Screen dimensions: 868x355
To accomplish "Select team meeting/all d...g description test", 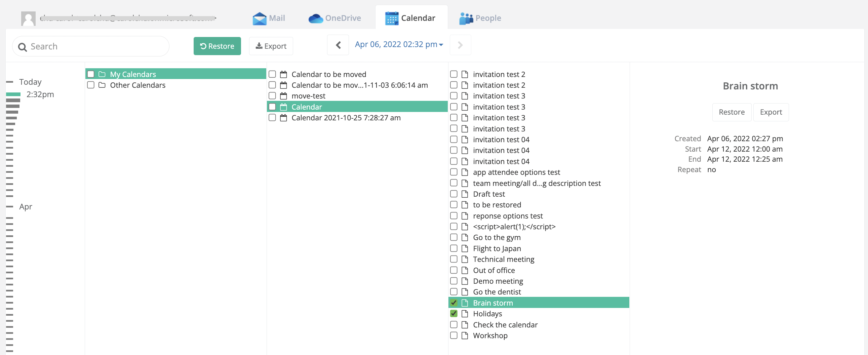I will coord(539,183).
